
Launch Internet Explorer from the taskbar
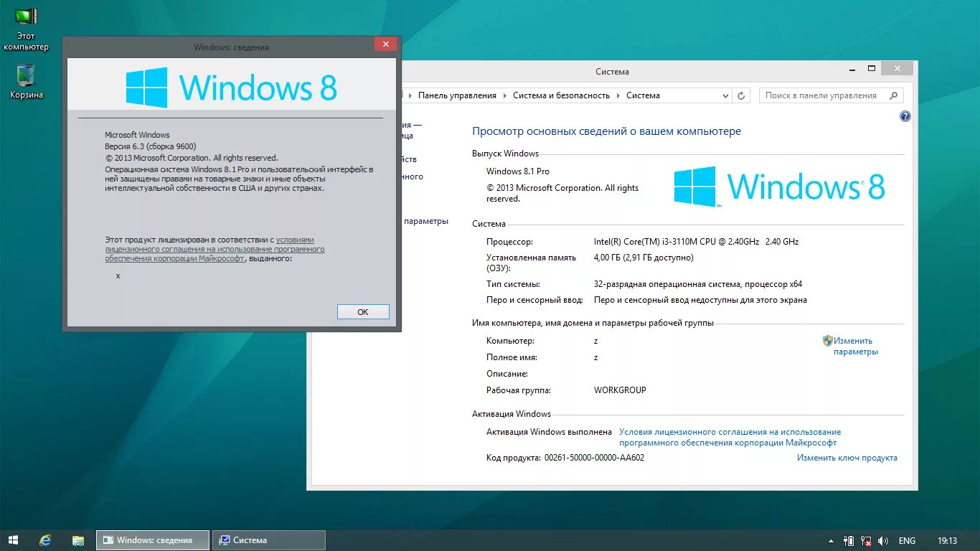(x=44, y=540)
